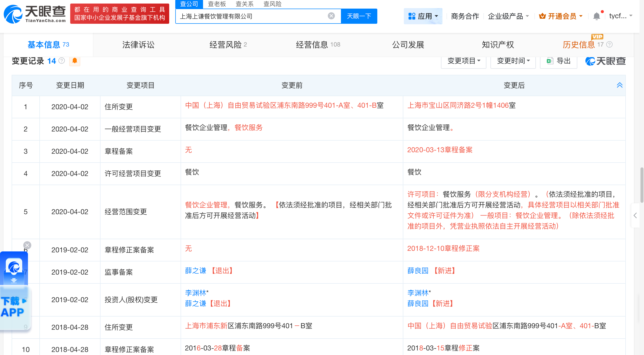Screen dimensions: 644x355
Task: Click the subscribe bell next to 变更记录
Action: click(x=75, y=61)
